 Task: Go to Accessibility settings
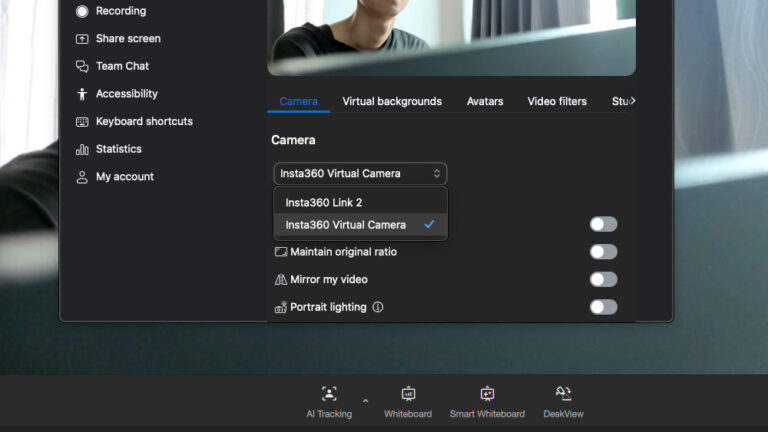(x=126, y=94)
